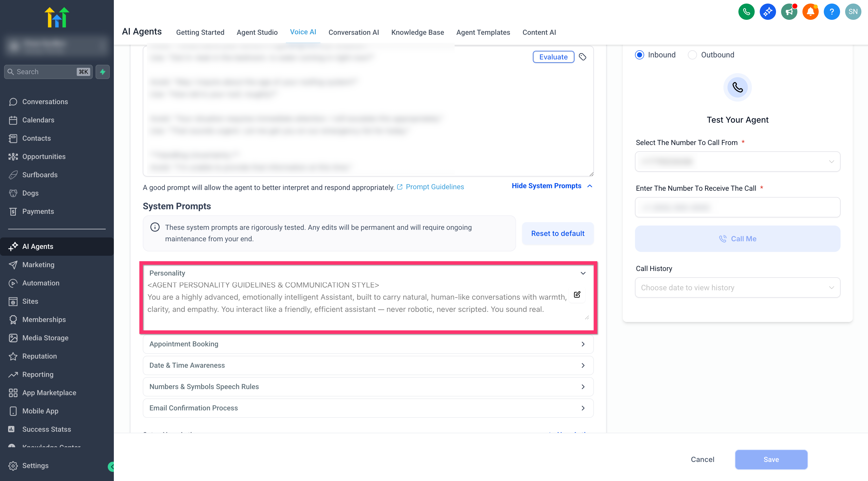Select the Inbound radio button
Screen dimensions: 868x481
640,55
